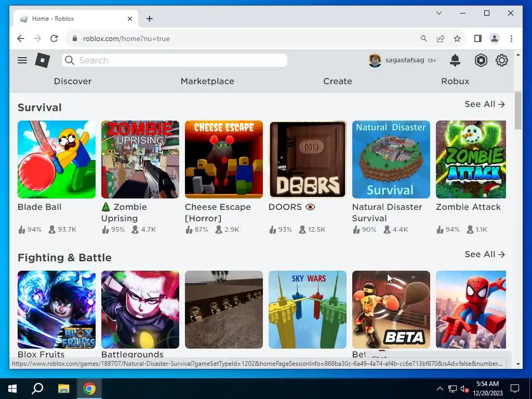
Task: Bookmark this page with the star icon
Action: [457, 38]
